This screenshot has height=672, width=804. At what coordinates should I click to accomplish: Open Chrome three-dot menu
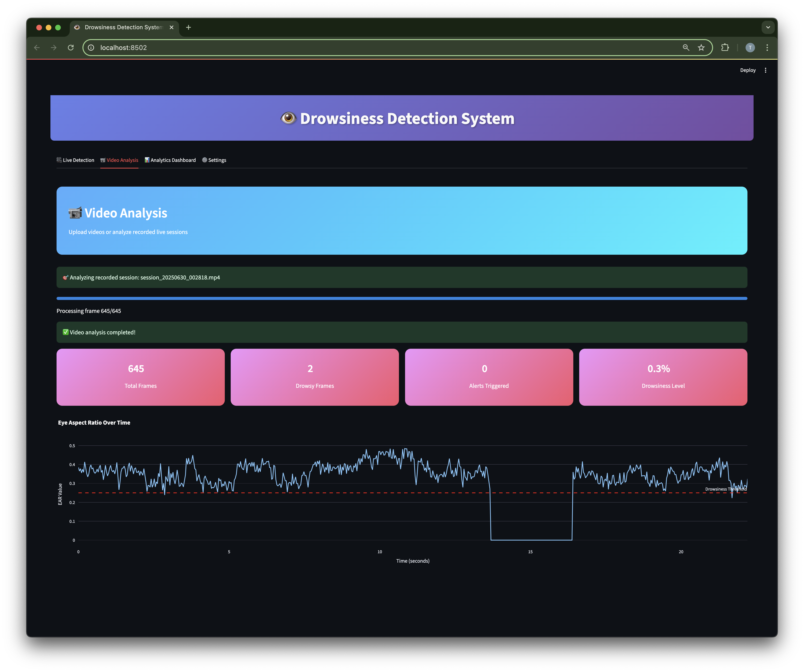coord(767,48)
